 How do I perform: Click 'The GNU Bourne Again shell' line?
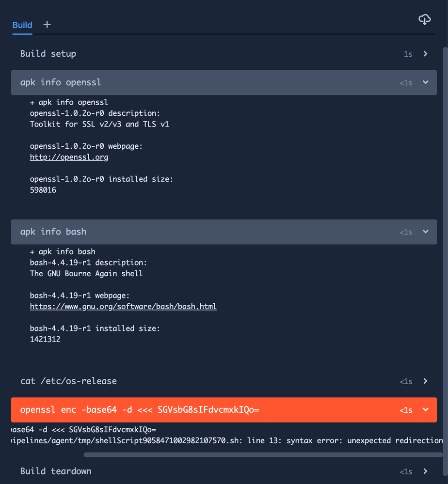click(x=86, y=274)
